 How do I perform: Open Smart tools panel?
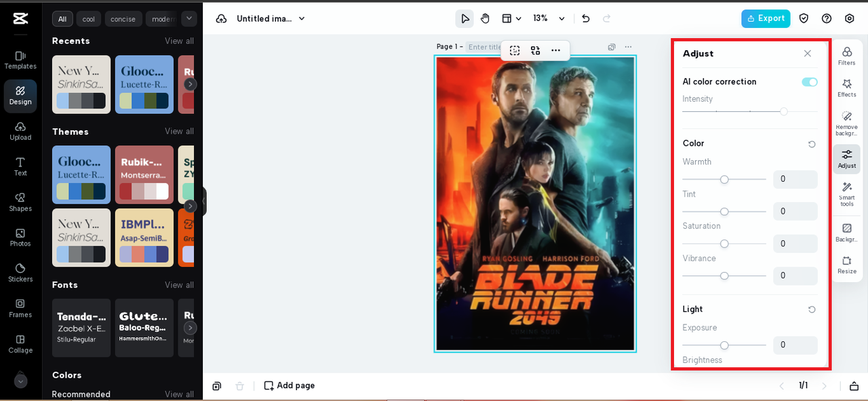(847, 194)
